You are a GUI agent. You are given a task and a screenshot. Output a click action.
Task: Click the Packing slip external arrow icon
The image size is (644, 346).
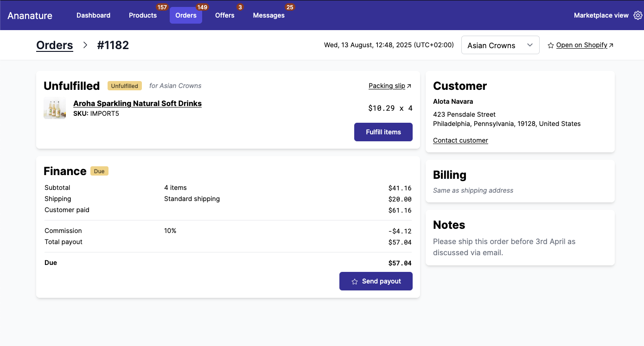(409, 86)
